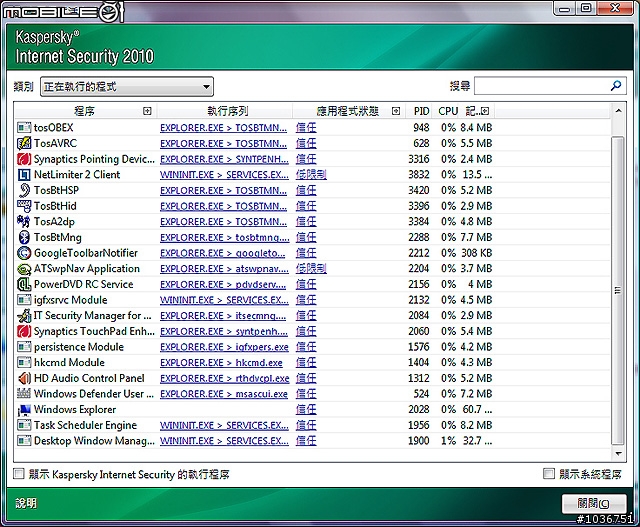
Task: Click the TosBtHSP headset icon
Action: [x=24, y=190]
